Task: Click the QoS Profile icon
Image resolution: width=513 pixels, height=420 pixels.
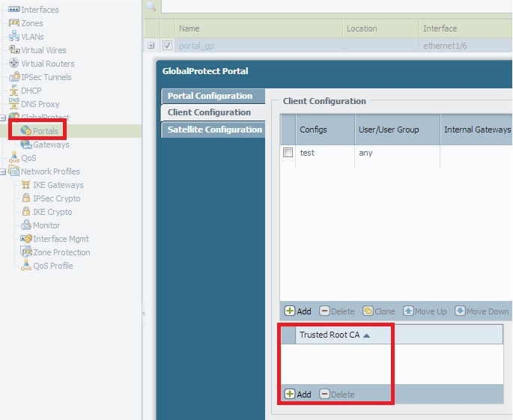Action: (x=26, y=265)
